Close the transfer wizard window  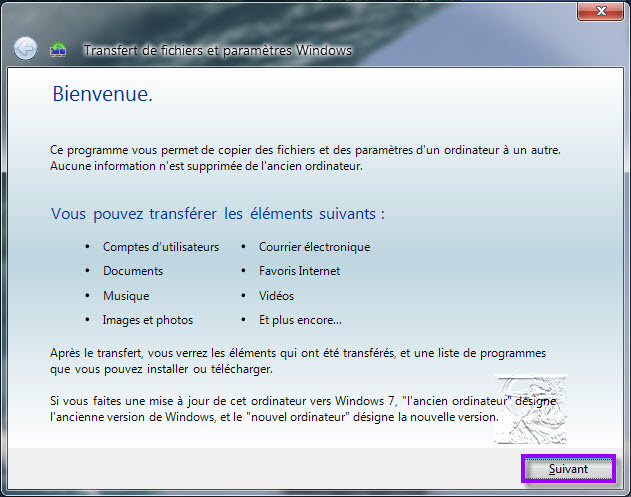click(x=604, y=12)
